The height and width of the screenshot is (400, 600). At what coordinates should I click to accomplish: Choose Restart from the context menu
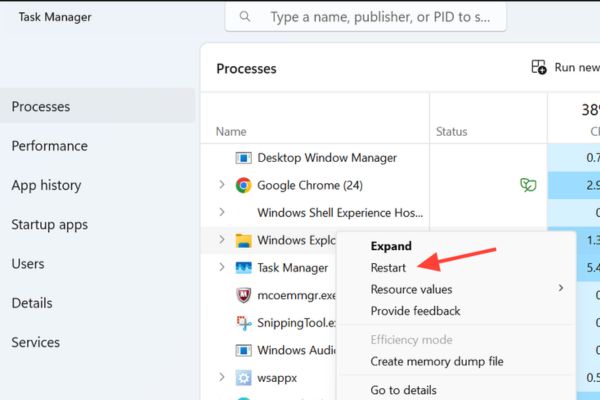tap(388, 268)
